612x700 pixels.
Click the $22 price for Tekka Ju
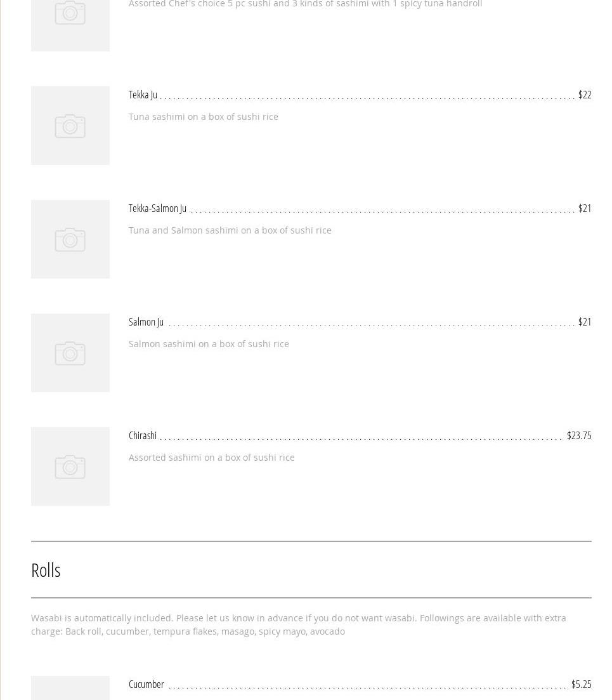584,95
